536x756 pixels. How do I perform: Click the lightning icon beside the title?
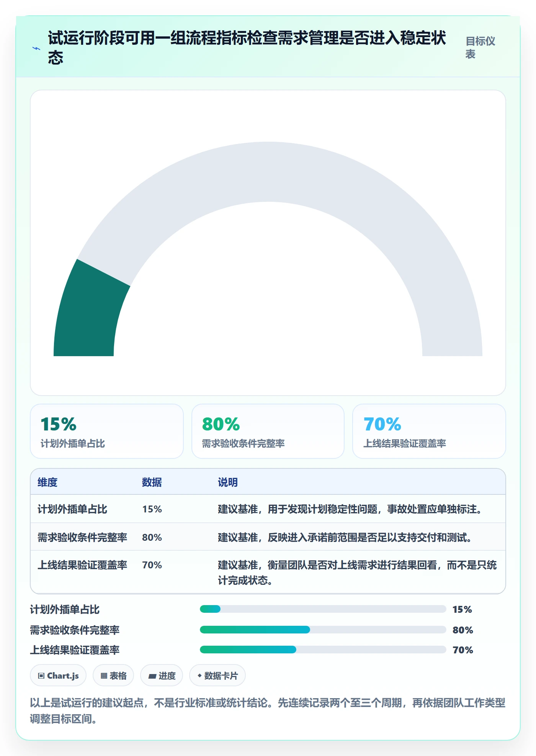pos(36,48)
